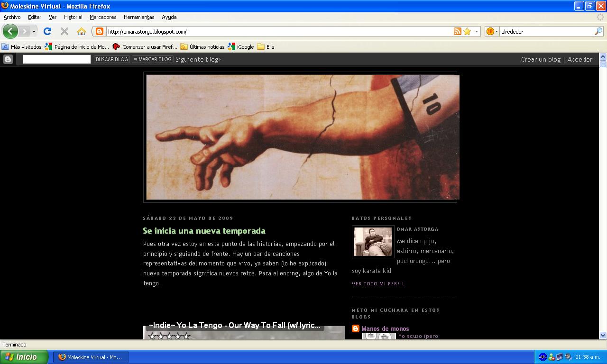Image resolution: width=607 pixels, height=364 pixels.
Task: Open the Editar menu
Action: (x=35, y=17)
